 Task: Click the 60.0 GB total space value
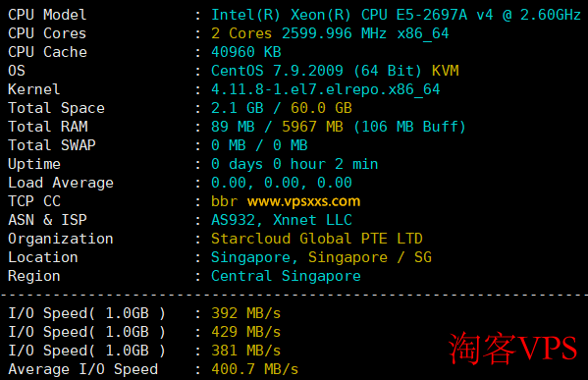[x=321, y=108]
